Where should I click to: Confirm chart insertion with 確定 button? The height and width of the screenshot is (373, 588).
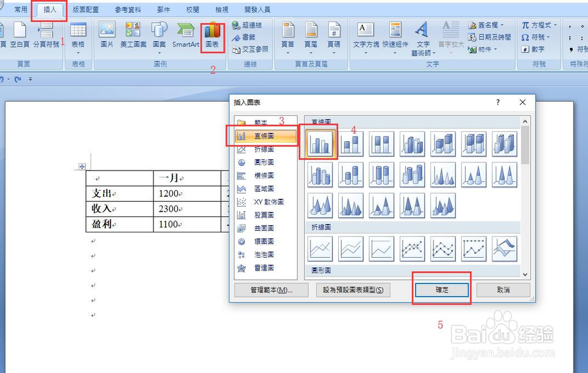[x=442, y=289]
